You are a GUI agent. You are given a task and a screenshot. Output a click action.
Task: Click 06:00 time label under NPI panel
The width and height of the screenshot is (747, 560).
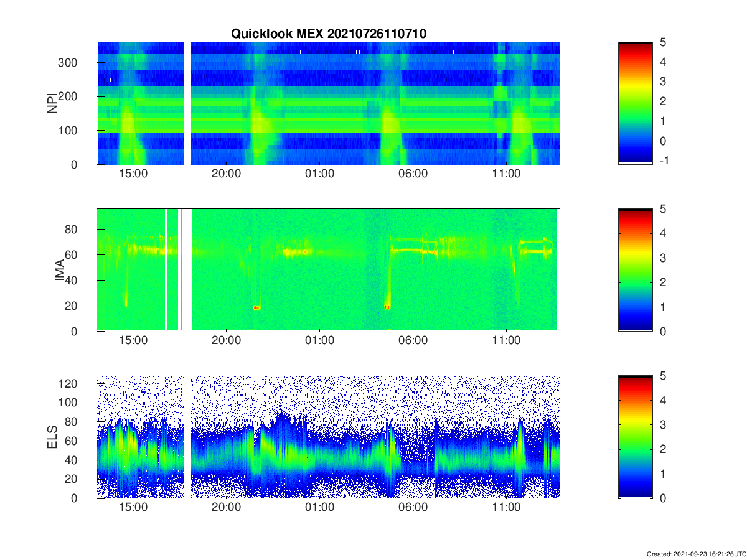[x=413, y=175]
